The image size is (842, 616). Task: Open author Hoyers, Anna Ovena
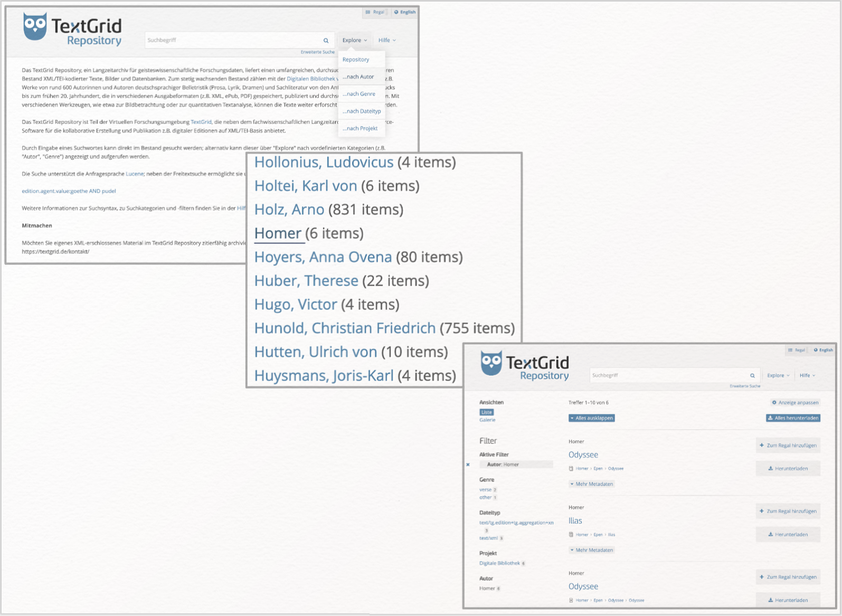coord(323,257)
